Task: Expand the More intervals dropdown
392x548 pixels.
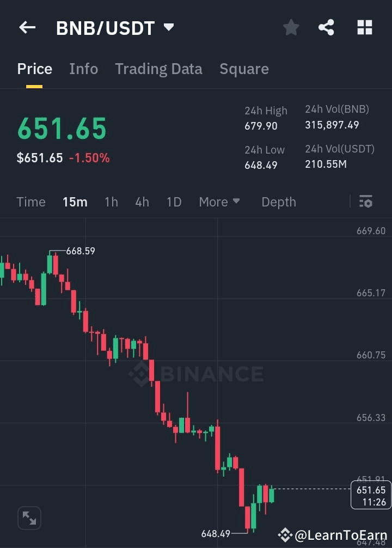Action: (219, 202)
